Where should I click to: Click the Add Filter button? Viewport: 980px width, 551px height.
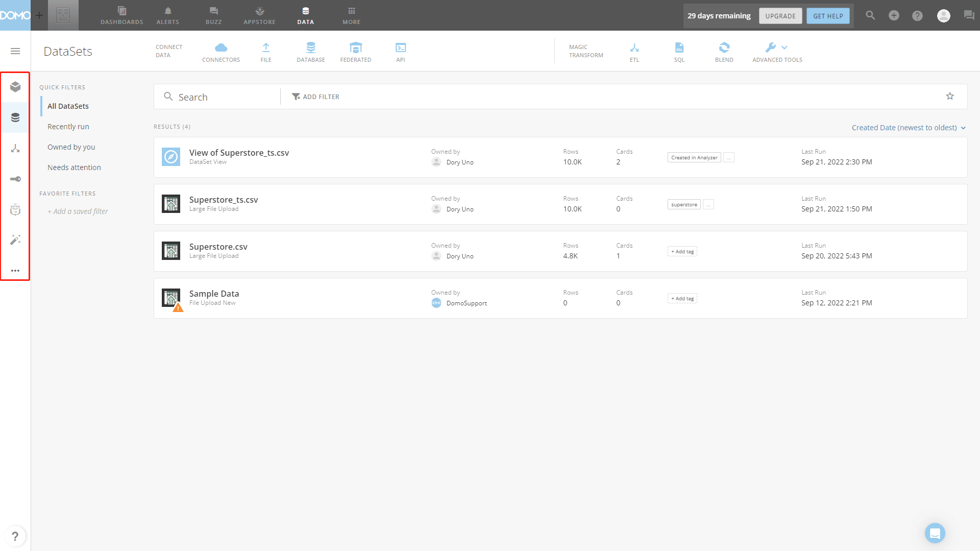click(315, 97)
